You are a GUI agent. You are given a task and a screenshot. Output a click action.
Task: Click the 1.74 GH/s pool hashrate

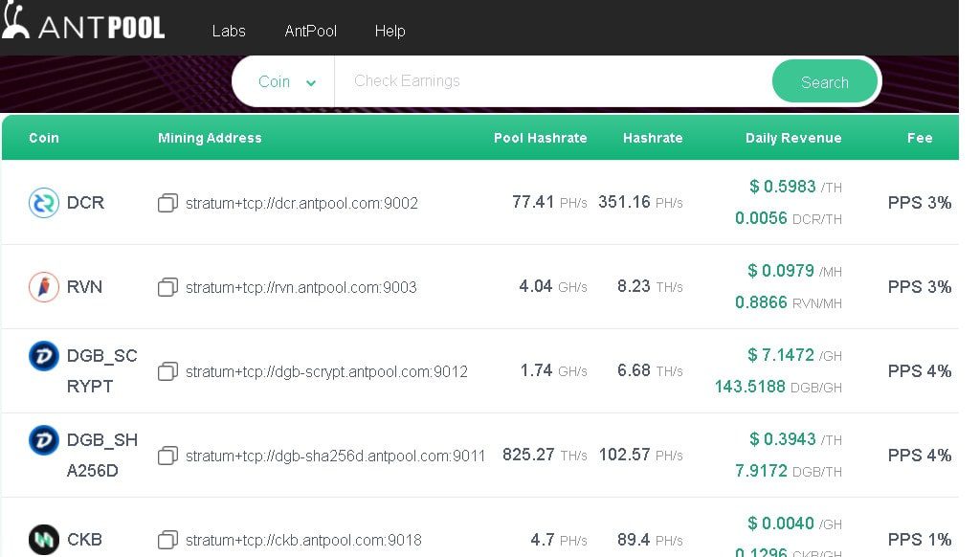point(554,370)
